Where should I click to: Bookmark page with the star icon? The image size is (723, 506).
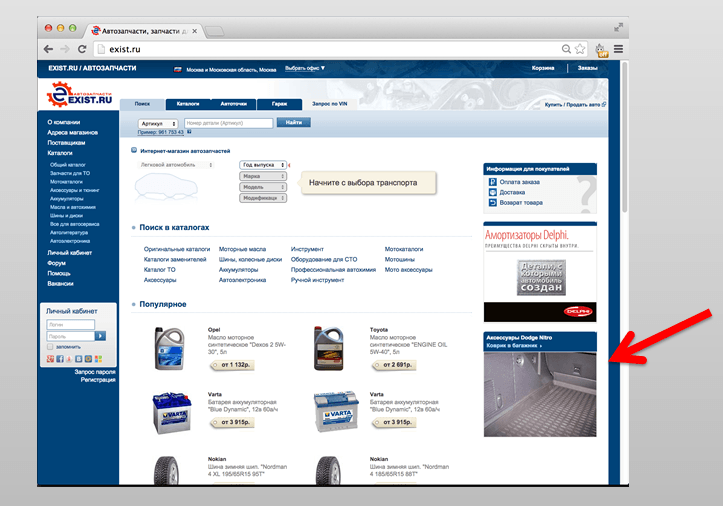coord(579,49)
